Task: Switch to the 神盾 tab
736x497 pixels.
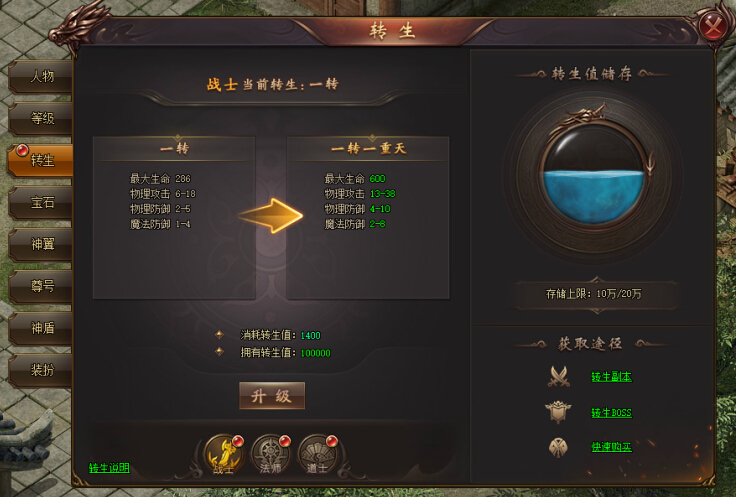Action: (41, 328)
